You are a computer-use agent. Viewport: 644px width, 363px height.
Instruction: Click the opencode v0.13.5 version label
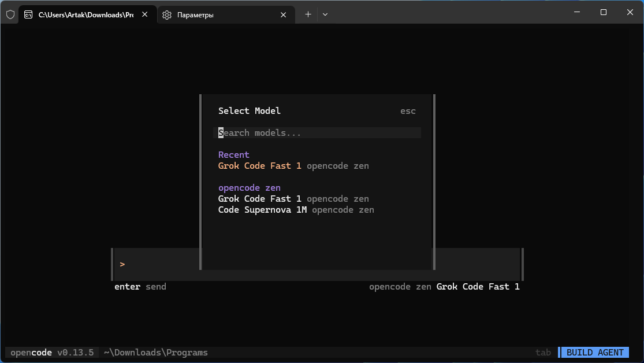(x=52, y=353)
